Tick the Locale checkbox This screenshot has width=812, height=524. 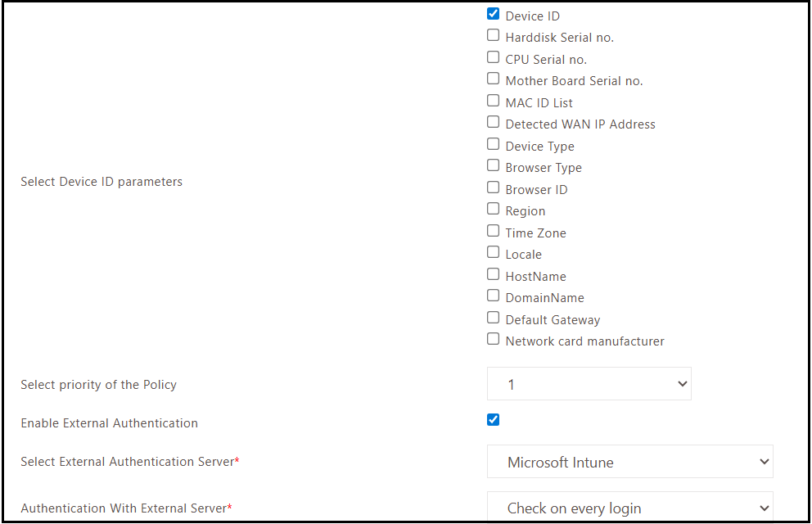click(x=493, y=252)
